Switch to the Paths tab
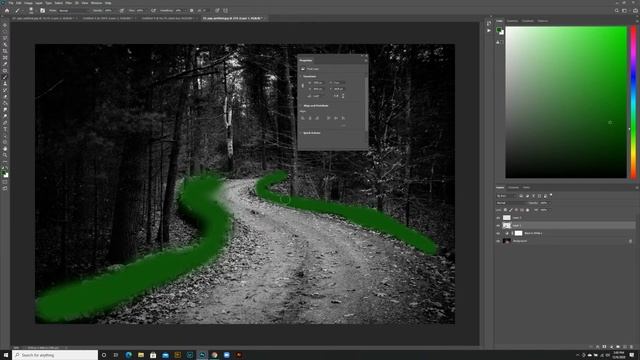 pyautogui.click(x=527, y=188)
